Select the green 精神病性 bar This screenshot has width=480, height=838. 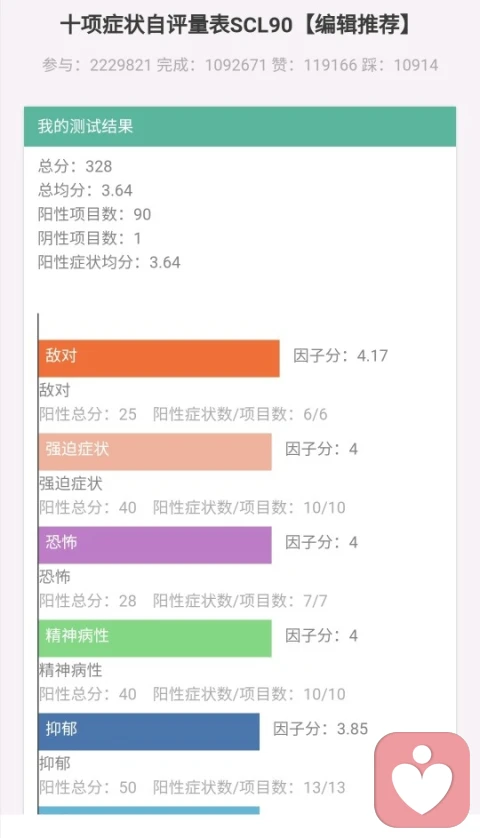pos(155,638)
